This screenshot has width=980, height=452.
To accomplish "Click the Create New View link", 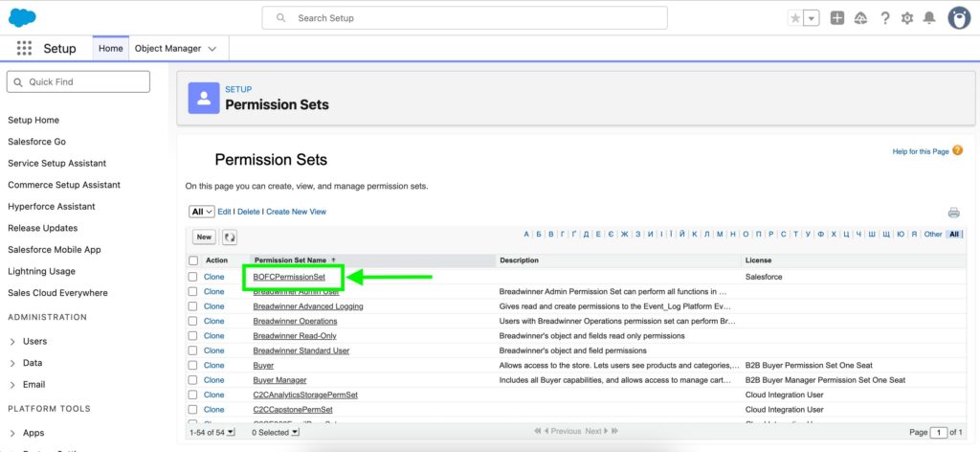I will pos(297,212).
